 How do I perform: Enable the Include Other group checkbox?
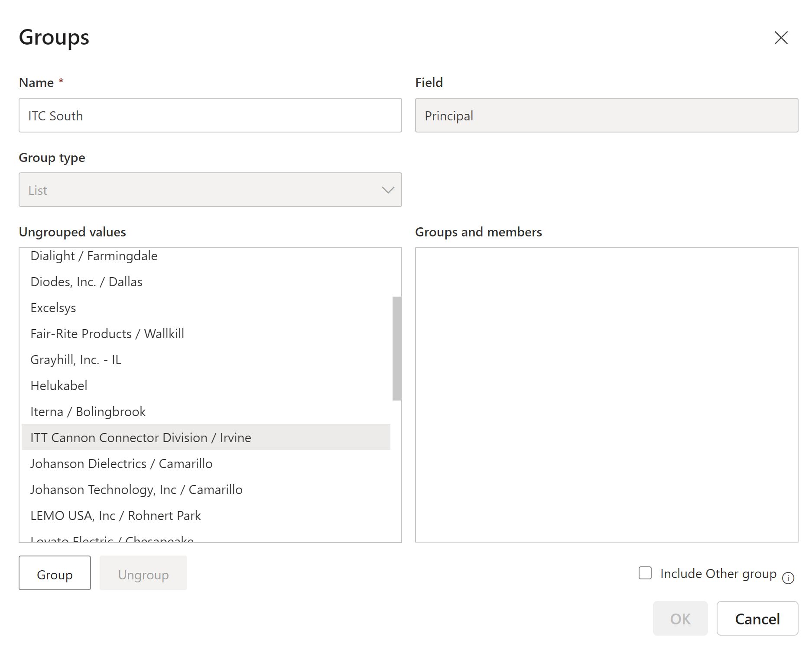[645, 573]
